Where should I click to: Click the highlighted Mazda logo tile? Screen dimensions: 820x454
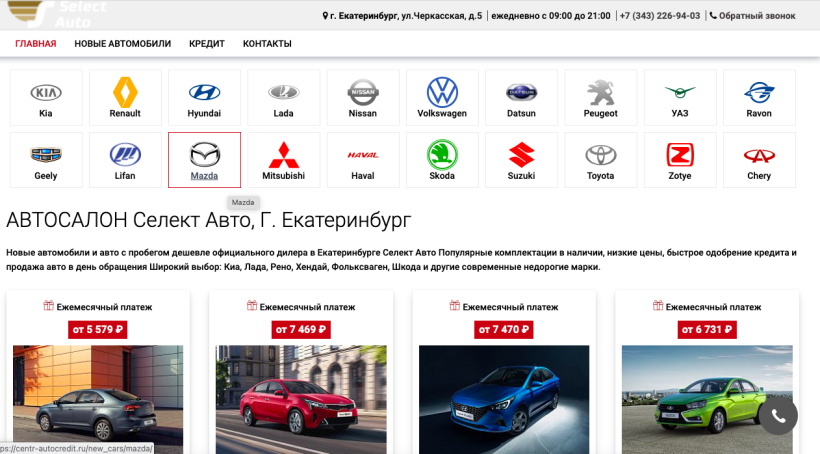(x=204, y=160)
